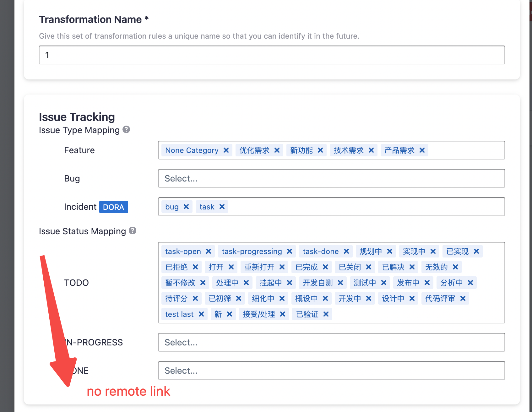This screenshot has width=532, height=412.
Task: Remove the 已验证 status tag
Action: 326,314
